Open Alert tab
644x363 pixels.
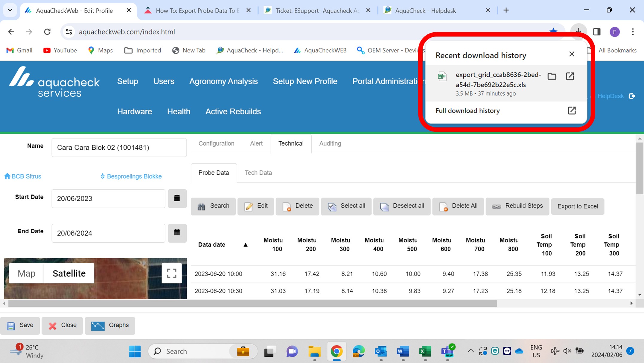tap(256, 143)
